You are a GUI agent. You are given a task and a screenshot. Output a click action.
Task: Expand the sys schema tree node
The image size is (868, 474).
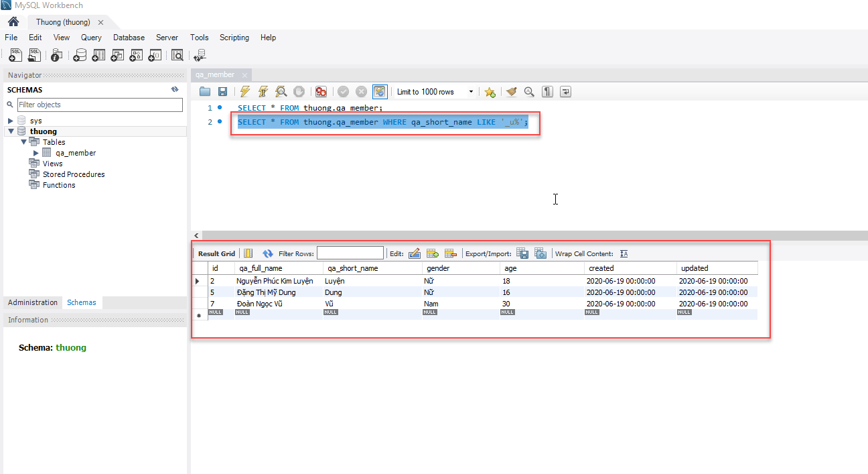pyautogui.click(x=11, y=121)
